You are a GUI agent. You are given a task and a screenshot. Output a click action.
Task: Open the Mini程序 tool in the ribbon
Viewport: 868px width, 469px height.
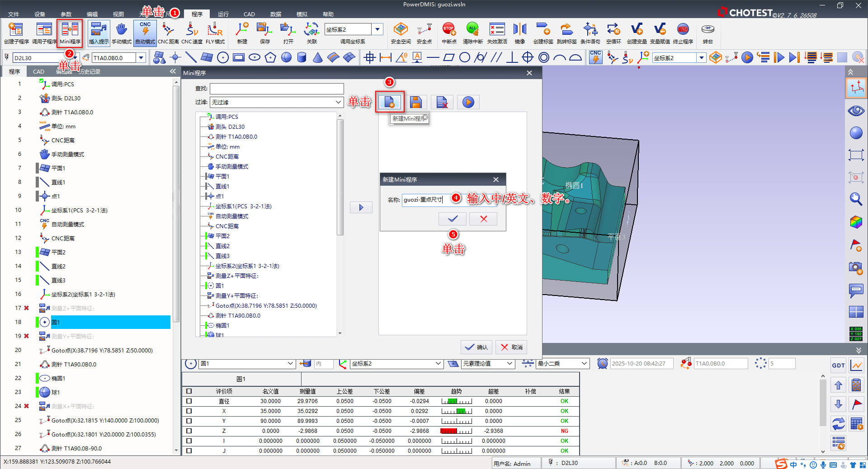point(70,33)
